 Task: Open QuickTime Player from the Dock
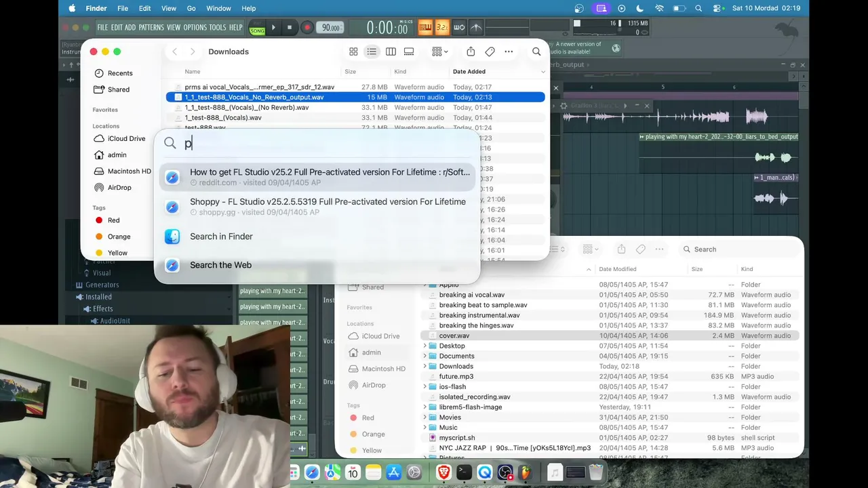click(484, 472)
